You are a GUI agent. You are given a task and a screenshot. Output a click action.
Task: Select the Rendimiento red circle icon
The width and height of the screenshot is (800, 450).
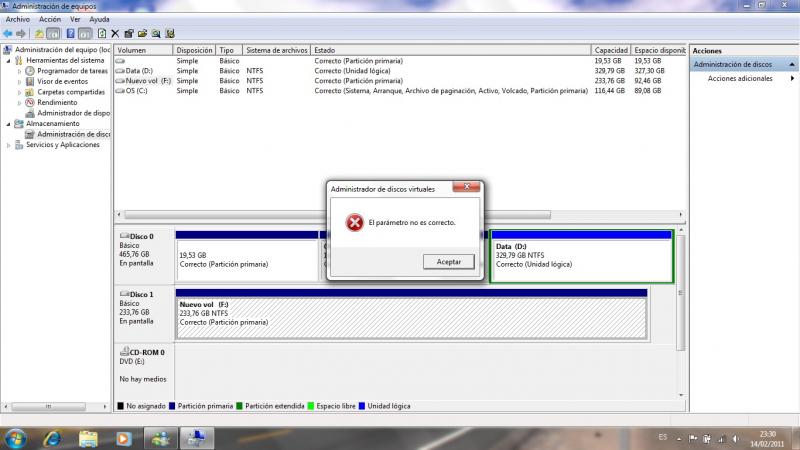[x=30, y=103]
